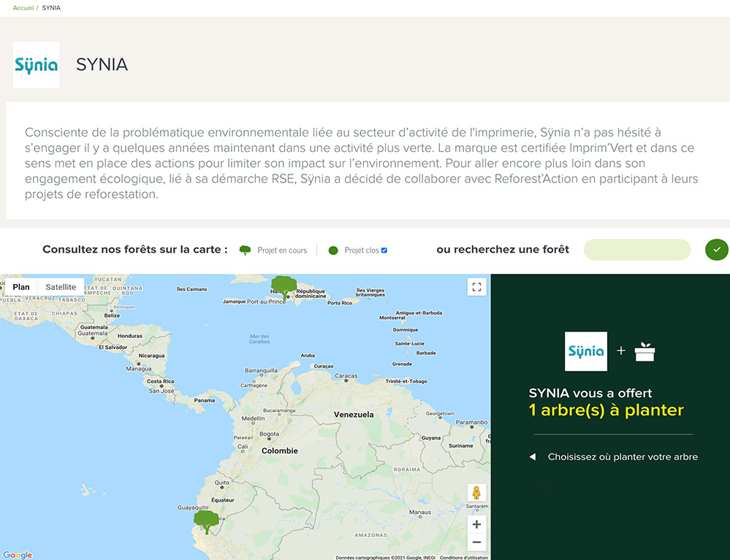Click the Street View pegman icon

pos(476,493)
